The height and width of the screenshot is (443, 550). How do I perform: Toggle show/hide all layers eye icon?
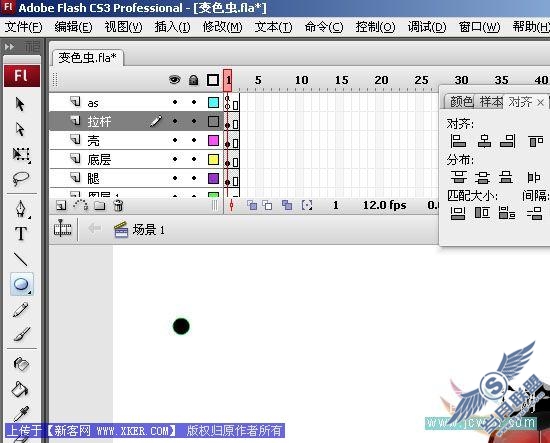[175, 80]
